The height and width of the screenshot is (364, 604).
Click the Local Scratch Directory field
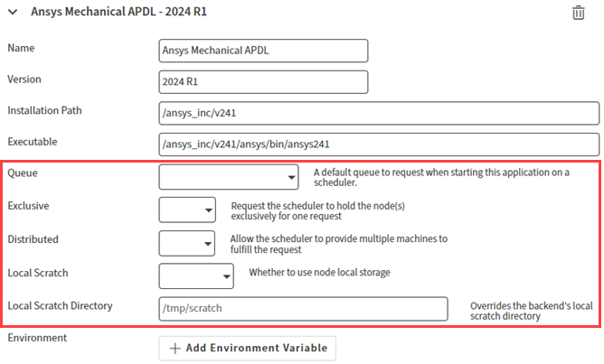pos(303,309)
